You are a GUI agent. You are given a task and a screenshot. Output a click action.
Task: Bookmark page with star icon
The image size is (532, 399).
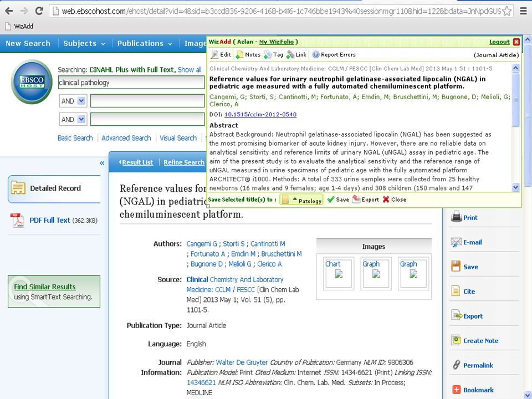tap(507, 11)
